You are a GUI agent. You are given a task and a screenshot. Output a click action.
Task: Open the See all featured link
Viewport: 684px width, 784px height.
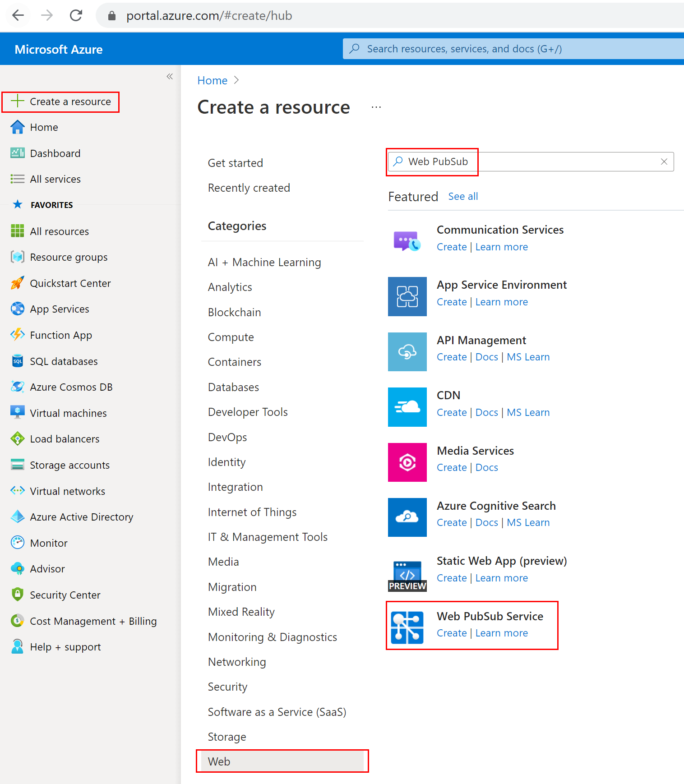pyautogui.click(x=463, y=197)
